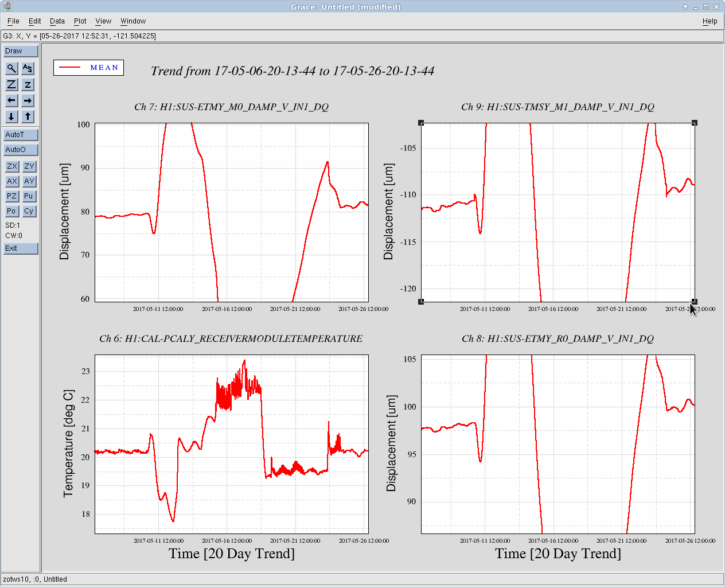Click the AutoO button

pos(21,150)
